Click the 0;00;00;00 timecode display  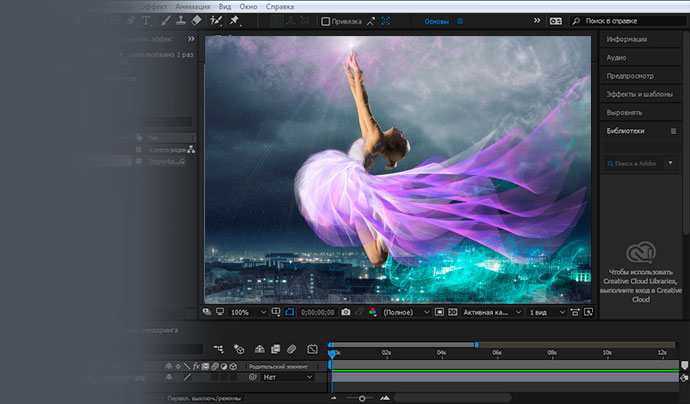click(317, 312)
